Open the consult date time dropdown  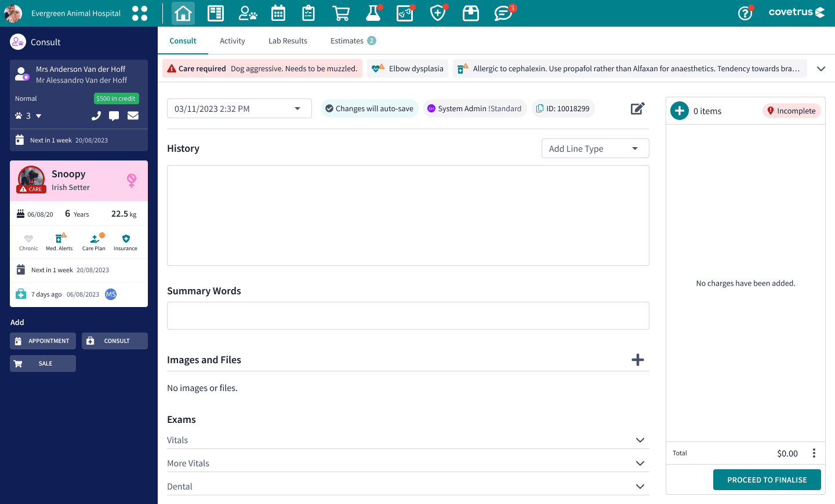click(x=239, y=108)
